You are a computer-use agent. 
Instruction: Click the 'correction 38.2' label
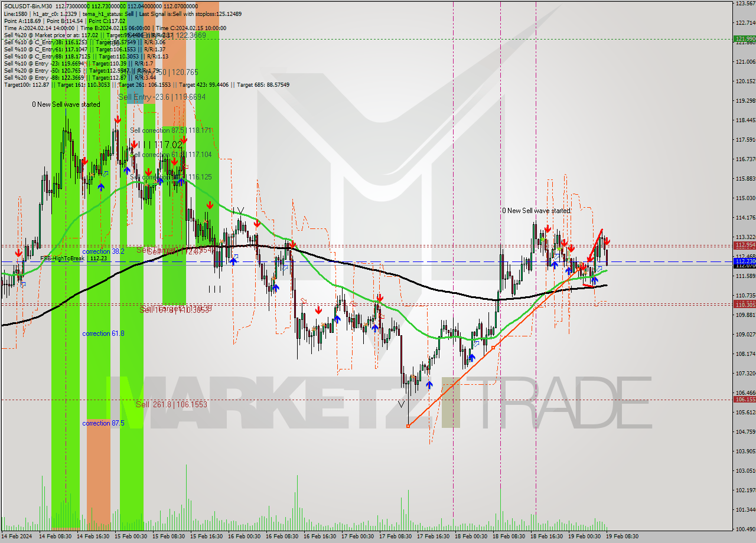pos(103,251)
